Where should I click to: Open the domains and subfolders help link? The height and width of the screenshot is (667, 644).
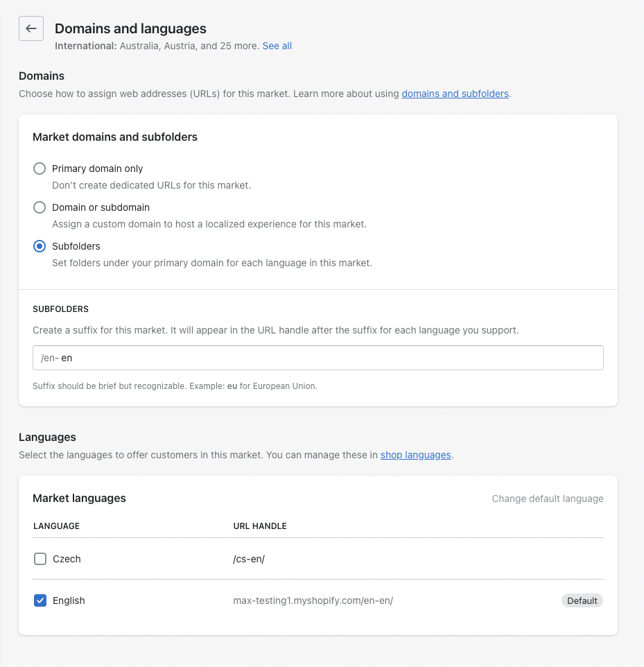[x=455, y=94]
